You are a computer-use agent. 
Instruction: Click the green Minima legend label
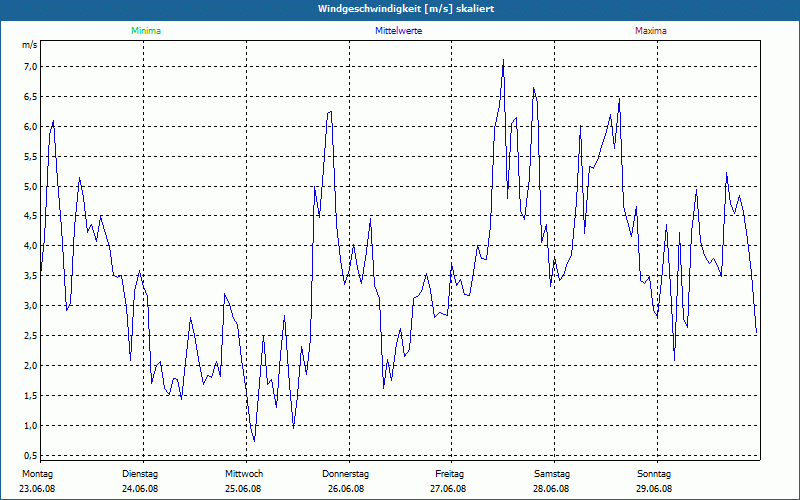[x=146, y=31]
